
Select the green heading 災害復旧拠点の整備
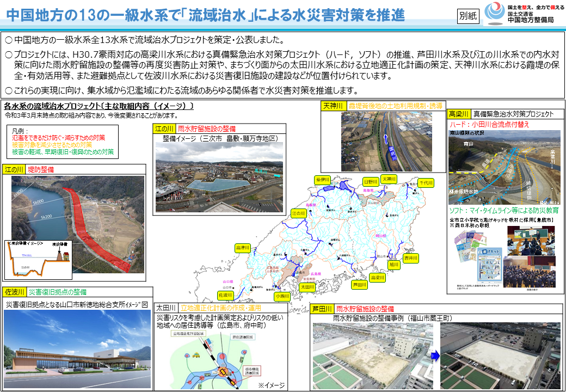58,292
